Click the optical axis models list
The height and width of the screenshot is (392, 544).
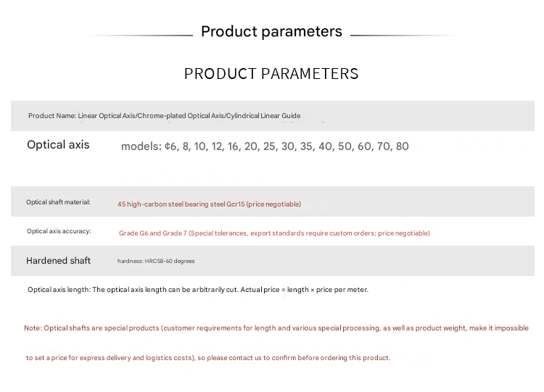coord(265,146)
